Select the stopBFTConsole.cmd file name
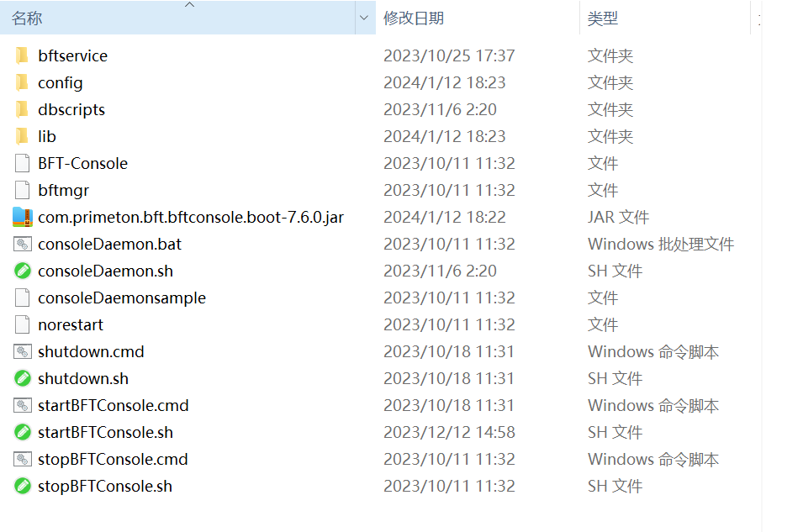The width and height of the screenshot is (803, 532). [113, 459]
